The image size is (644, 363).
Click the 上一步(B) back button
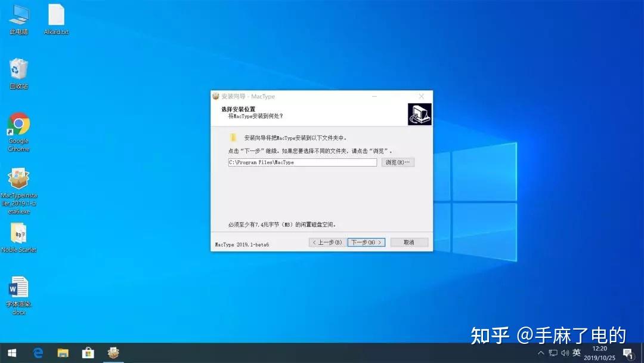coord(326,242)
